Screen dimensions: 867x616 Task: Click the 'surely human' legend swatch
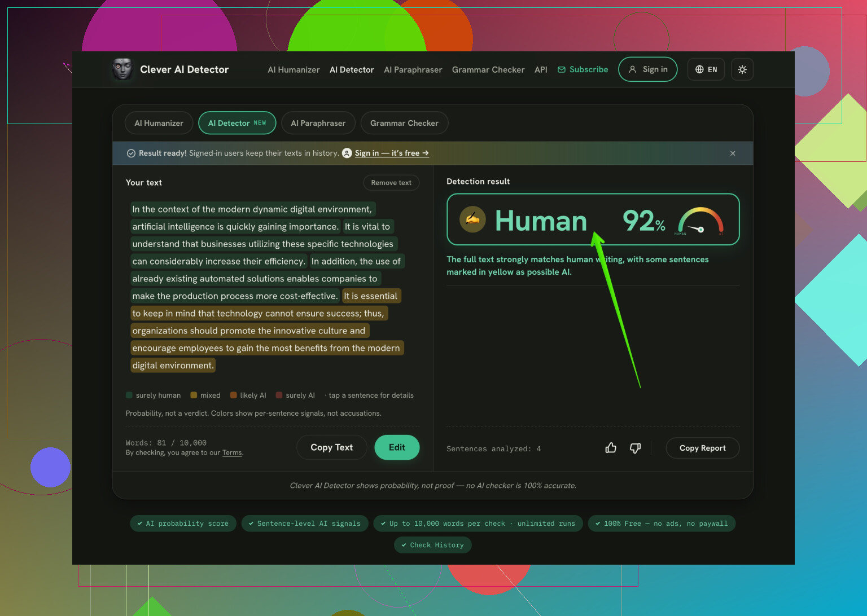tap(129, 395)
